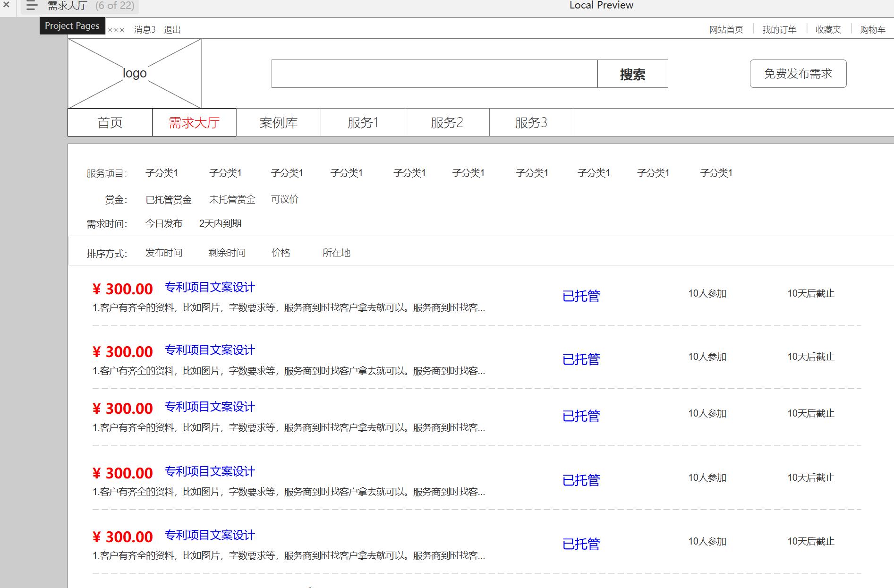Viewport: 894px width, 588px height.
Task: Click 10天后截止 in the first listing
Action: coord(811,293)
